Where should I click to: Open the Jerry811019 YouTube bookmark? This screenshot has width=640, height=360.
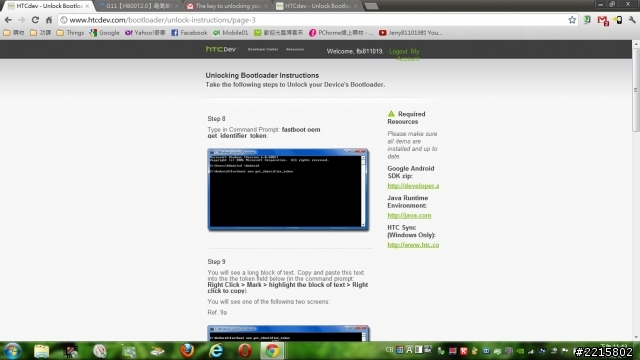point(410,33)
